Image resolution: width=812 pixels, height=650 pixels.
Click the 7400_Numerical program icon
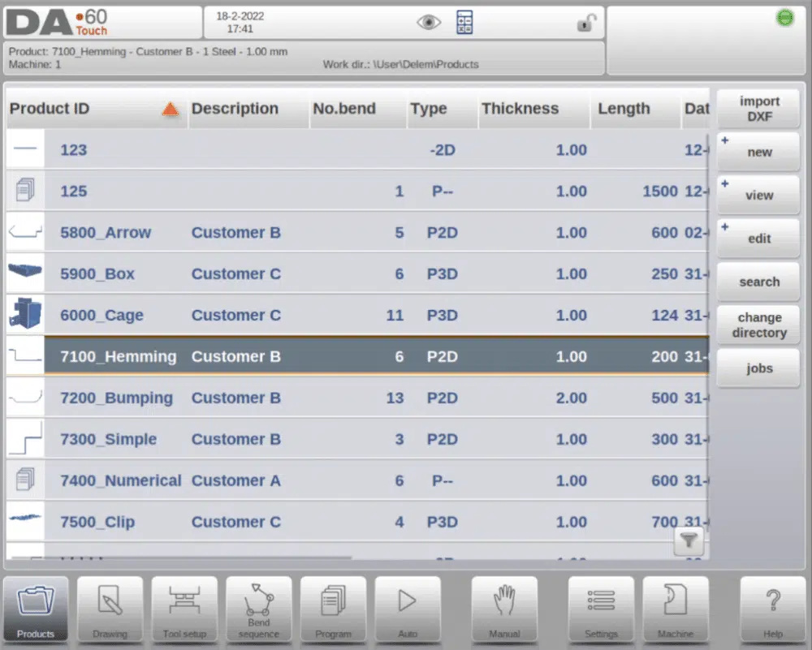coord(25,480)
